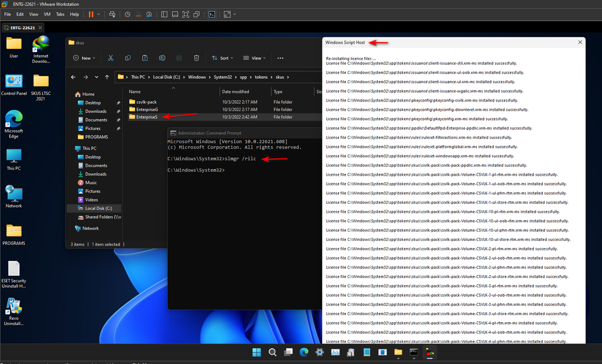Open the VMware File menu
The width and height of the screenshot is (602, 364).
(8, 15)
